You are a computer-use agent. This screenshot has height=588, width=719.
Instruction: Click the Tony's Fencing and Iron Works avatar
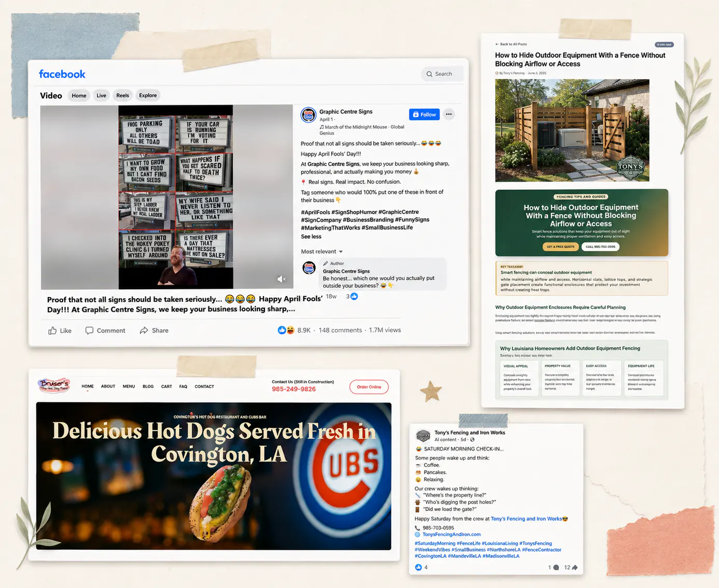423,436
